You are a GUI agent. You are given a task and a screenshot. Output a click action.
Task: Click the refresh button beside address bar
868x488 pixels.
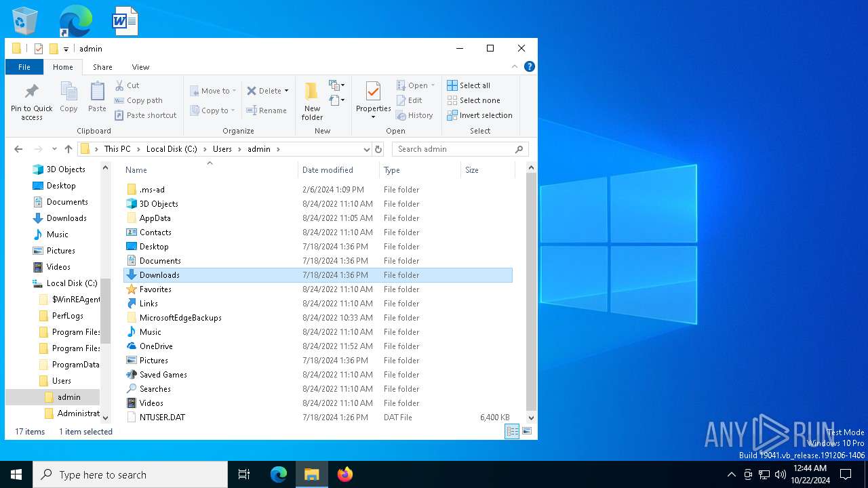coord(378,149)
